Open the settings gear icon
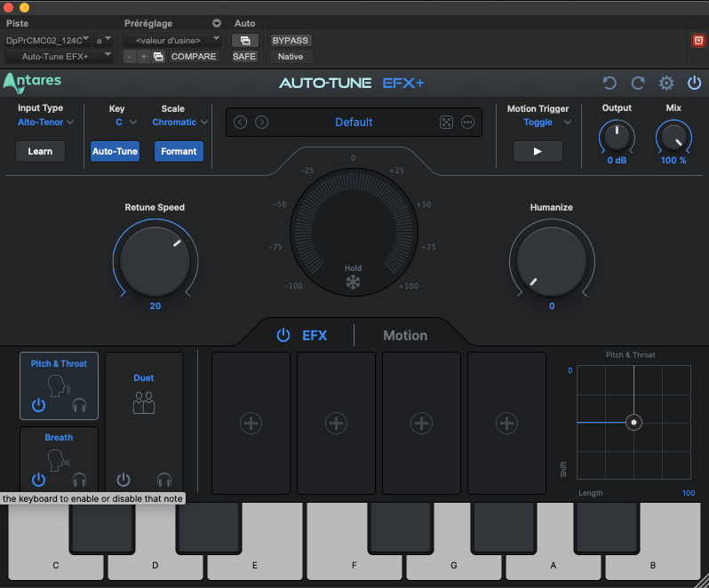 tap(666, 83)
